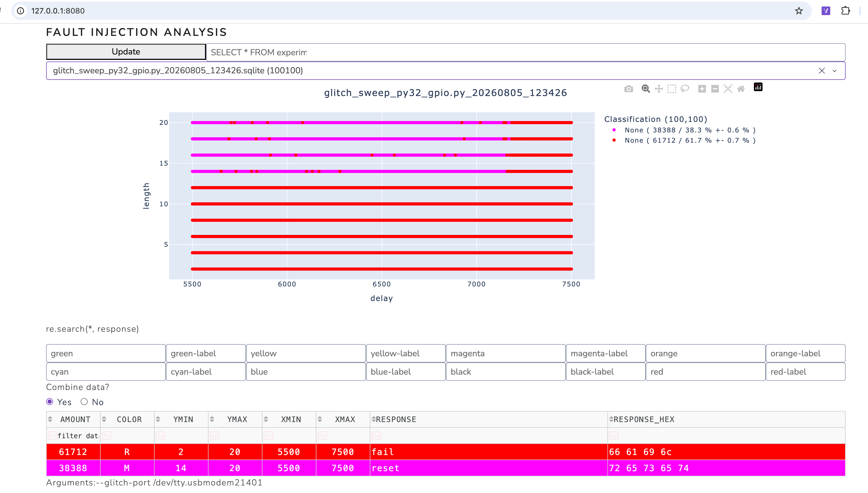Sort table by AMOUNT column arrows
Screen dimensions: 868x493
pos(50,419)
